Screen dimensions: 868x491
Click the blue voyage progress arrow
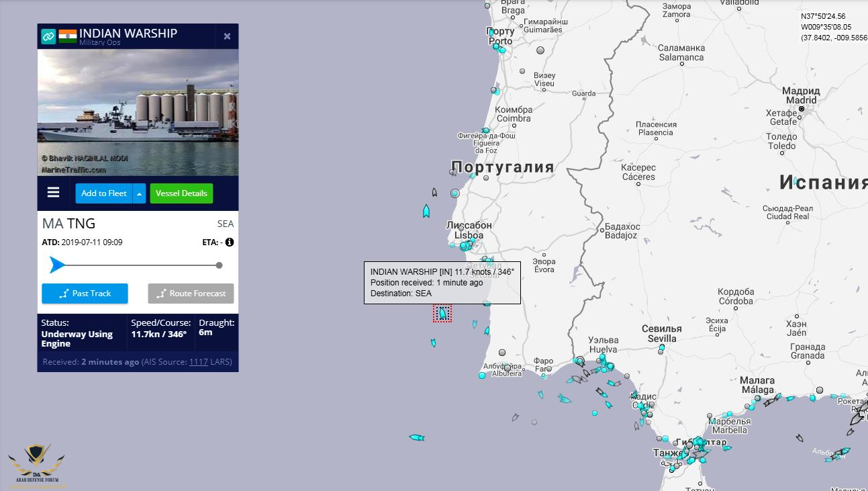click(58, 265)
